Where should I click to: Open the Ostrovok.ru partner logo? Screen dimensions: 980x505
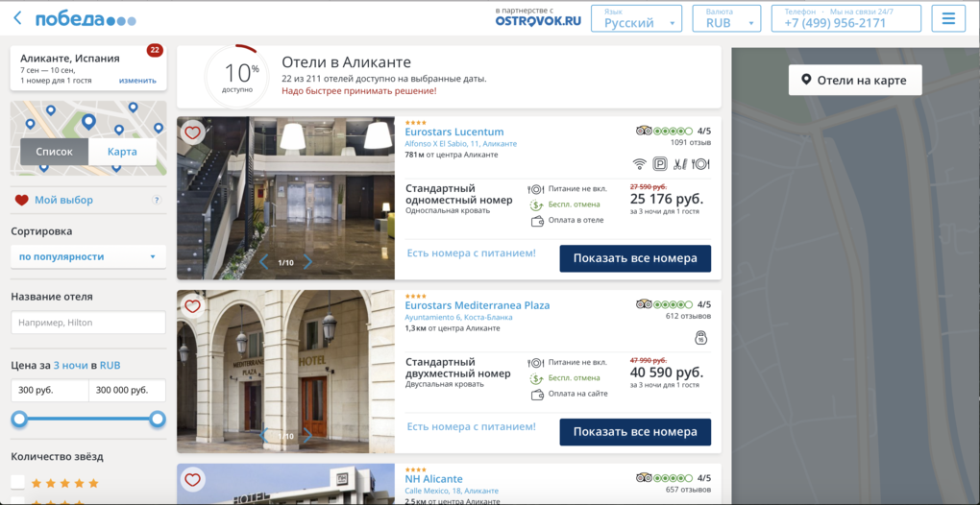click(x=538, y=20)
